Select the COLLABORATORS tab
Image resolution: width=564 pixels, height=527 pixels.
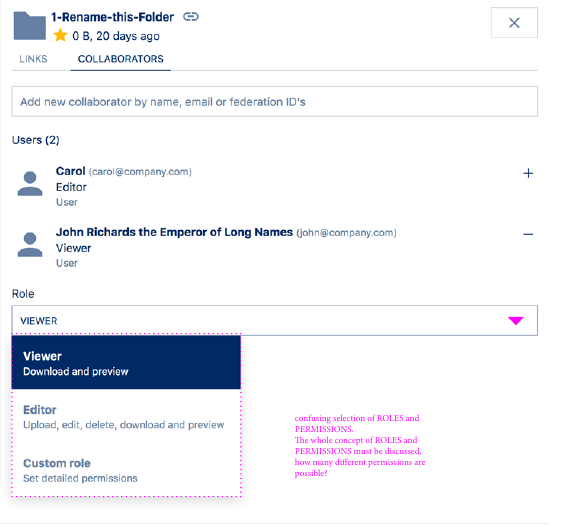(x=120, y=59)
